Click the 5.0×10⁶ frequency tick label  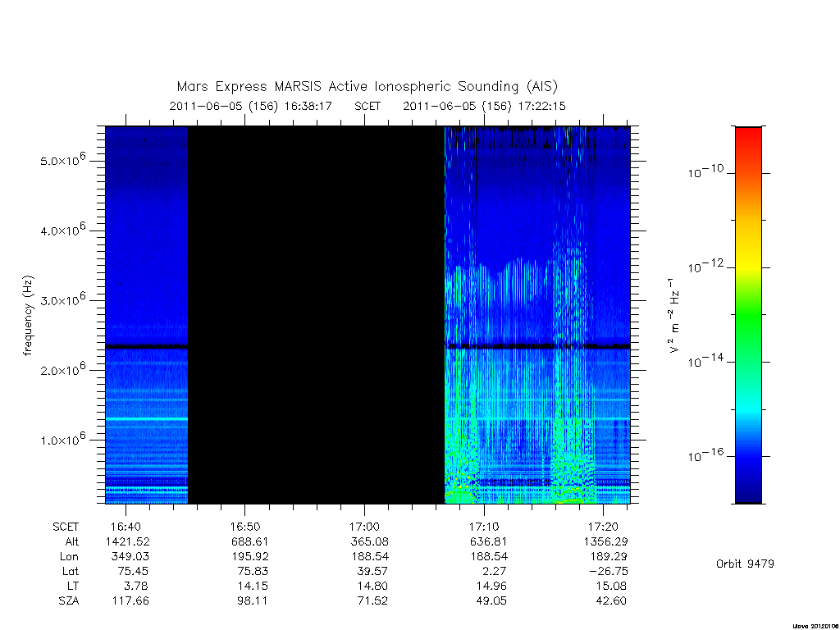point(62,160)
